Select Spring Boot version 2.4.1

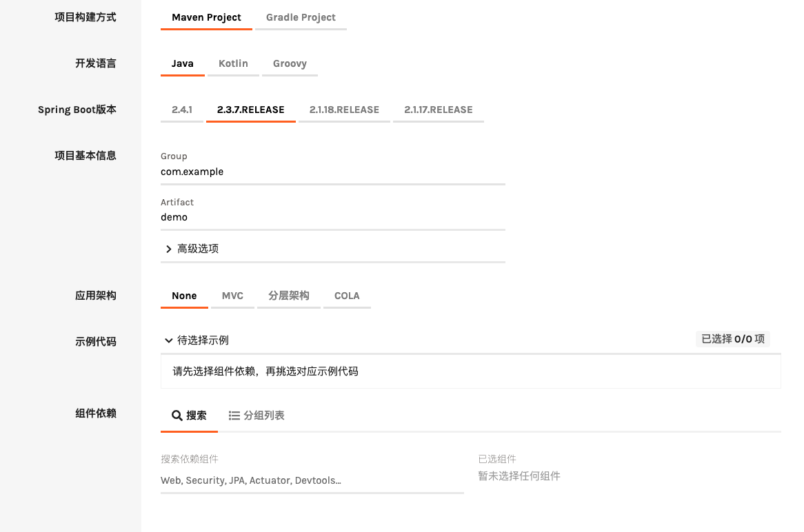pos(182,110)
